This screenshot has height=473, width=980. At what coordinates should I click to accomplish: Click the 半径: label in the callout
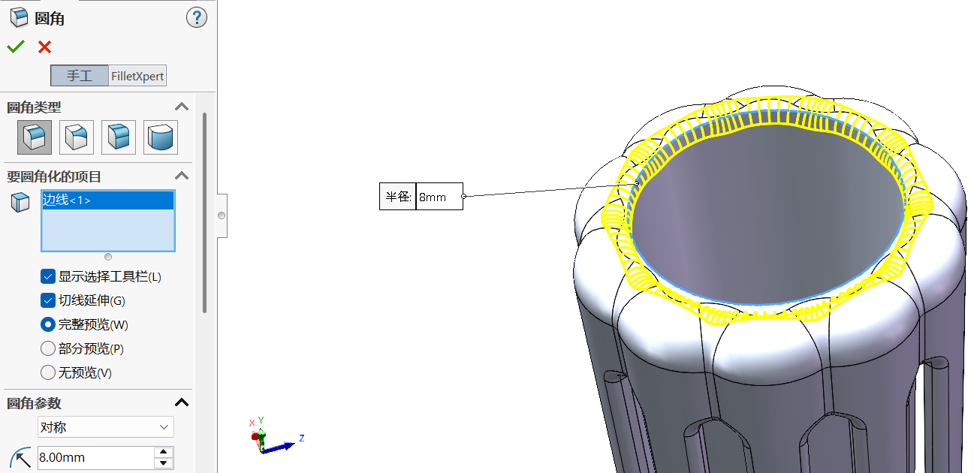[398, 197]
